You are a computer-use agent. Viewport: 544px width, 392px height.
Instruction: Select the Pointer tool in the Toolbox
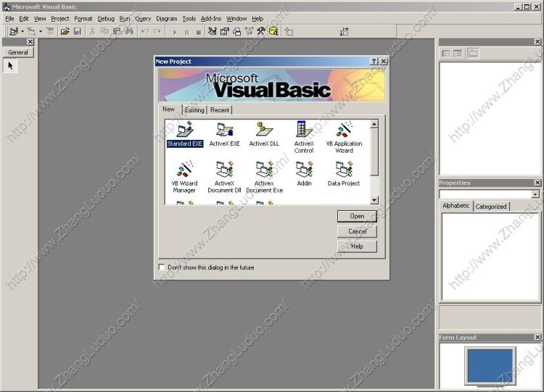10,65
